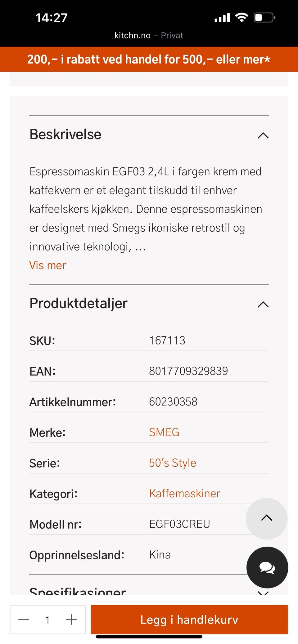
Task: Tap the cellular signal bars icon
Action: coord(222,18)
